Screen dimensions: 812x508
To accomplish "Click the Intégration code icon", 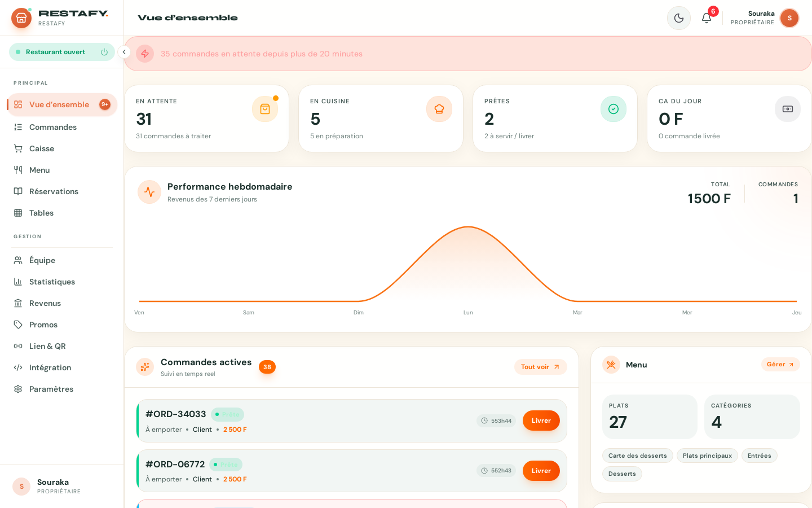I will (18, 367).
